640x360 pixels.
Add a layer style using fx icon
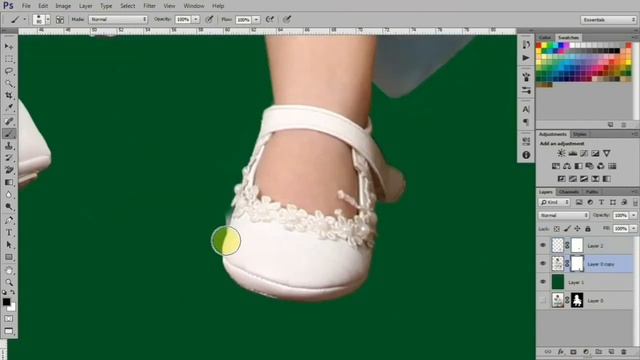click(x=561, y=352)
